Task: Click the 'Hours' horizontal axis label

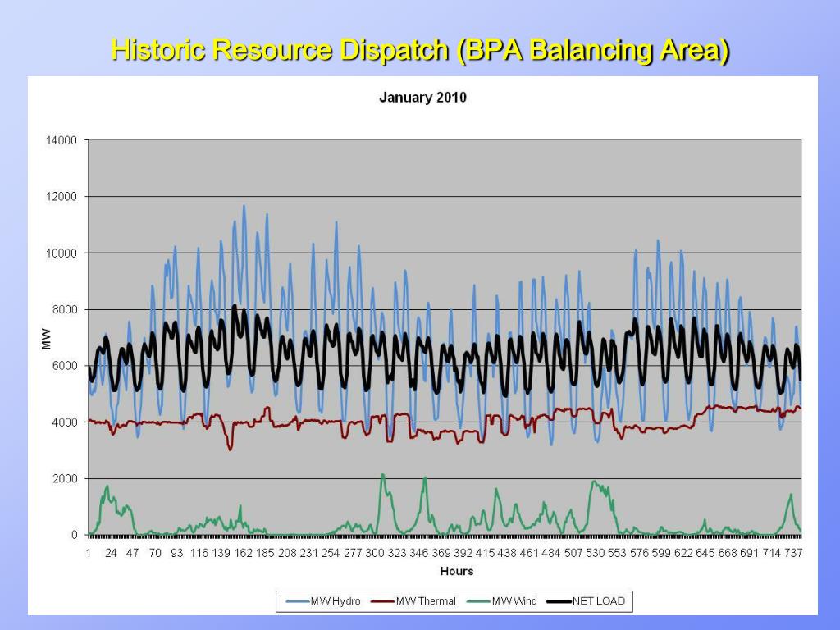Action: point(457,571)
